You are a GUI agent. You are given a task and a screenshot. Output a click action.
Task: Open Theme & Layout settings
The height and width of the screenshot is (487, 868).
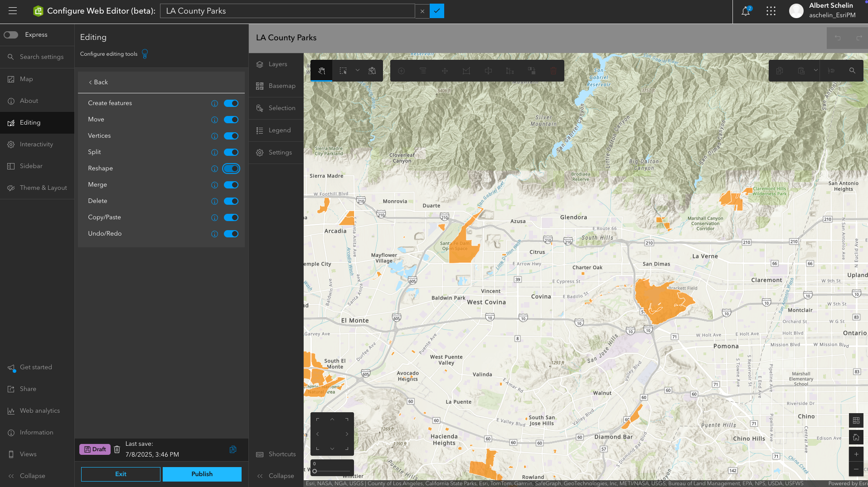[x=44, y=188]
